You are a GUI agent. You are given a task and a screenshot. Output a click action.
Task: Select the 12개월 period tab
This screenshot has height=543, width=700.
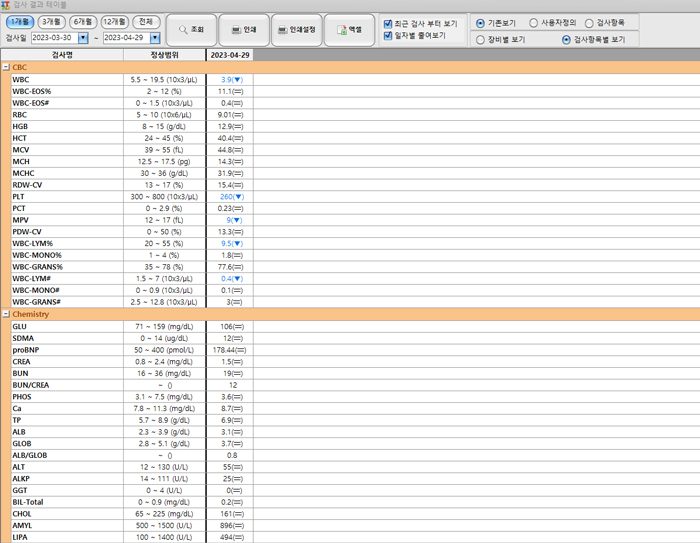click(115, 21)
